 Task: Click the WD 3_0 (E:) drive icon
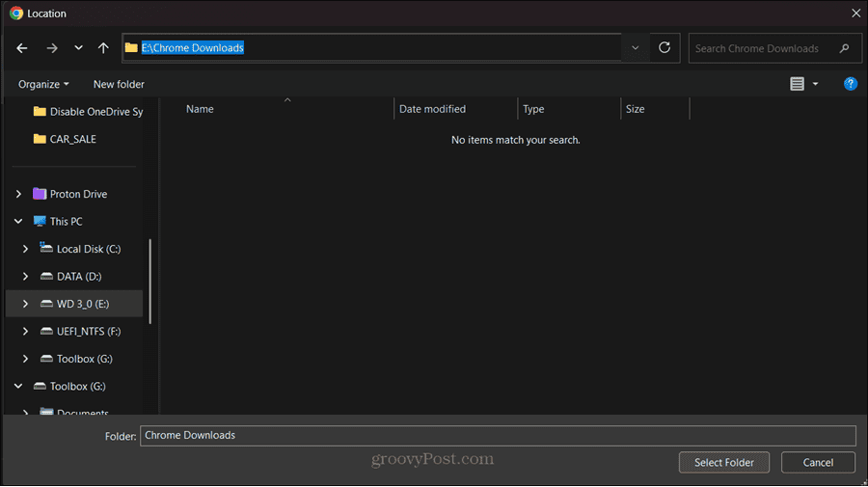pos(46,304)
